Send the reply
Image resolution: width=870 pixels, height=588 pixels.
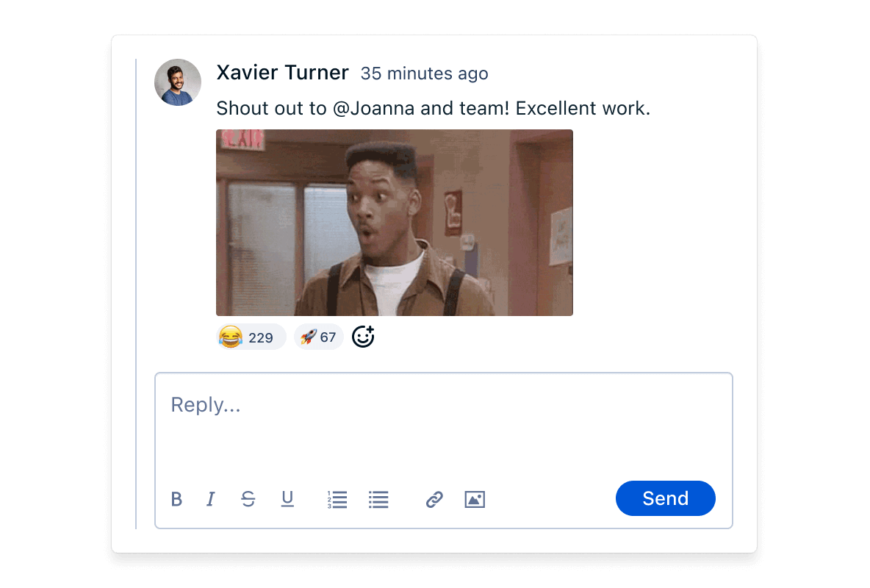(x=664, y=498)
